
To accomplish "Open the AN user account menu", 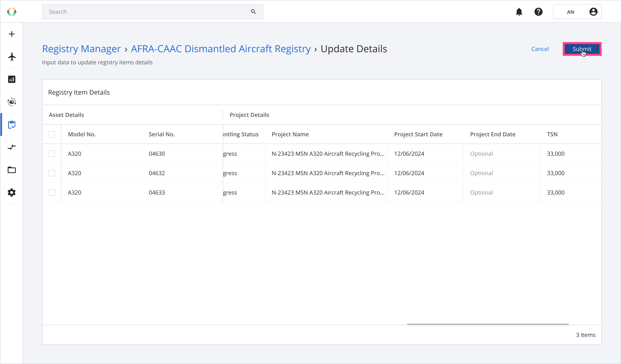I will click(x=577, y=12).
